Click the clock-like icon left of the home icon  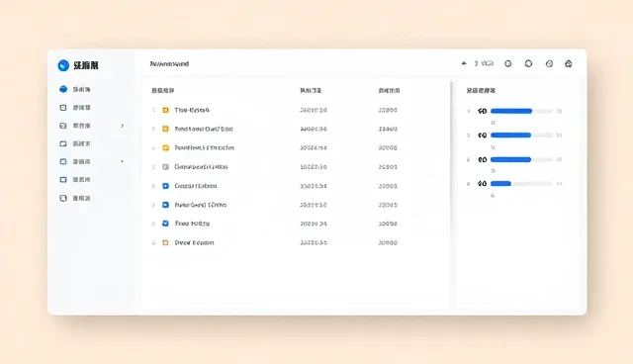point(549,63)
